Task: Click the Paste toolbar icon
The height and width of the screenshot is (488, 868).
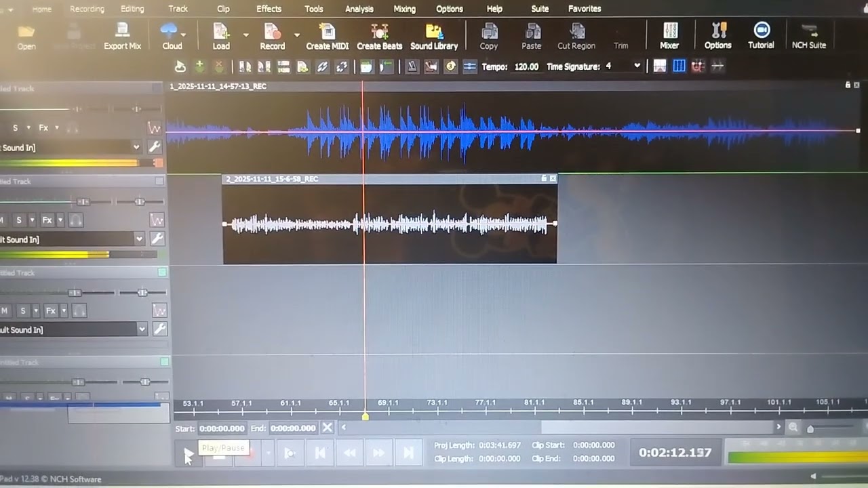Action: point(532,36)
